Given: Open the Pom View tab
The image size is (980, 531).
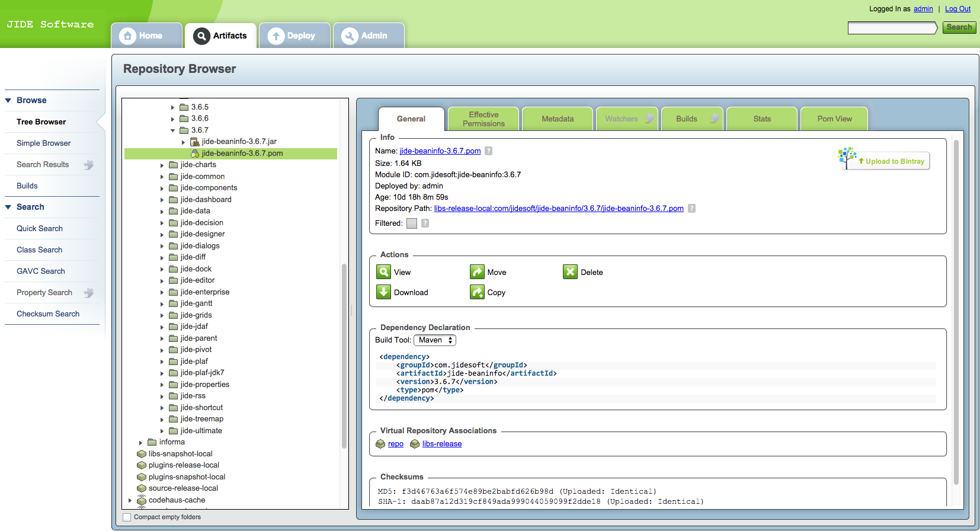Looking at the screenshot, I should tap(834, 119).
